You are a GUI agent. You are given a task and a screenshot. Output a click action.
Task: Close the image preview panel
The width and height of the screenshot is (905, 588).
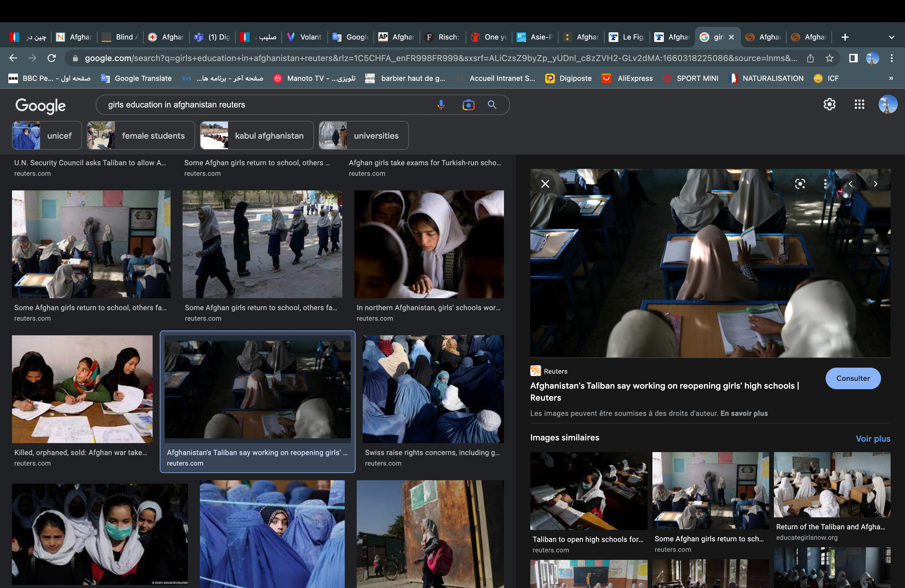tap(545, 184)
